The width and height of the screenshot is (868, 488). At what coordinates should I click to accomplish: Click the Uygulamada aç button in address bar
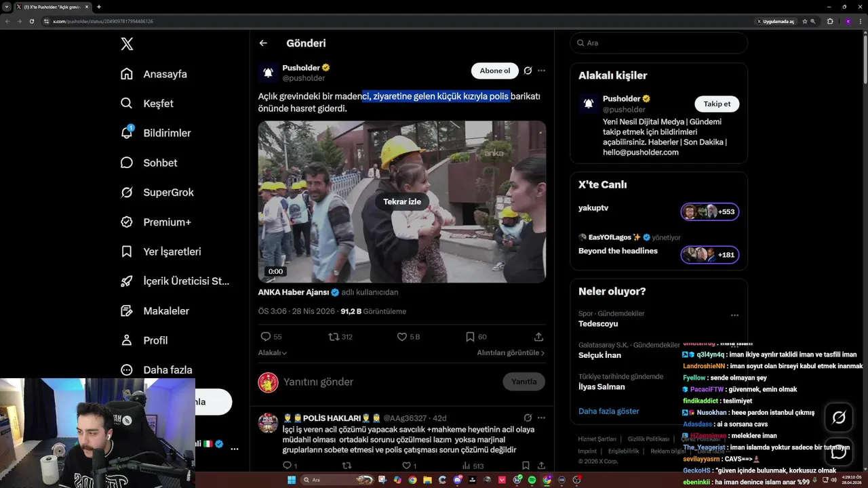775,21
